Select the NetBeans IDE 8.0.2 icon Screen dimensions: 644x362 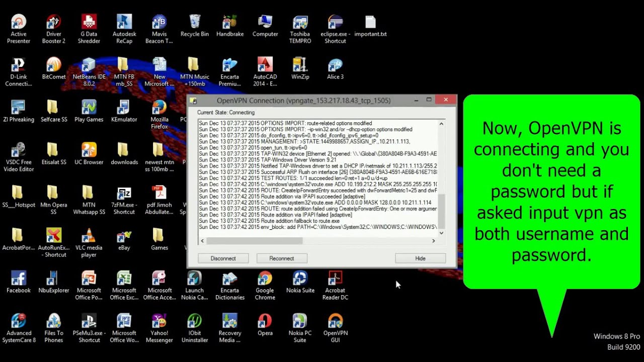(x=89, y=72)
